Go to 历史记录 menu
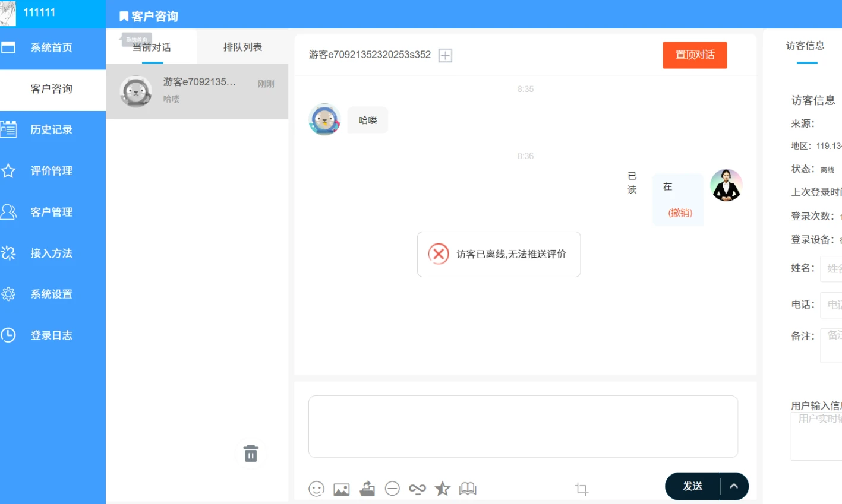Image resolution: width=842 pixels, height=504 pixels. 53,129
